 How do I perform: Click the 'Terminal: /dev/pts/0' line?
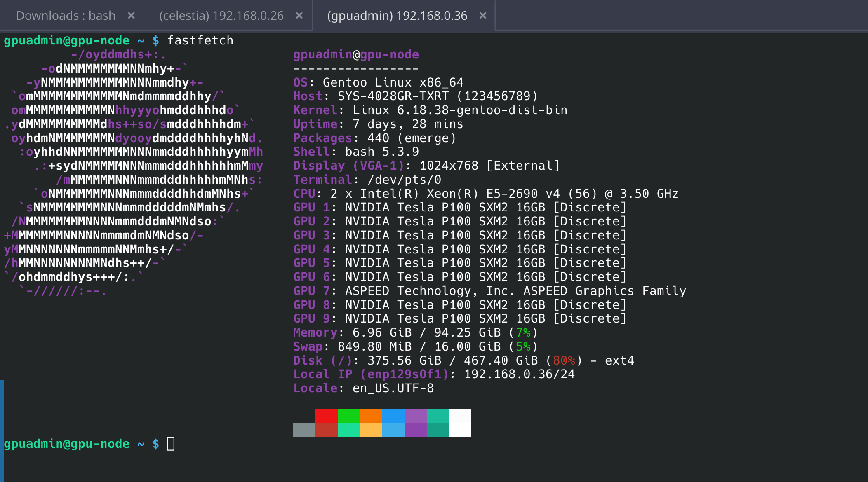click(x=367, y=180)
